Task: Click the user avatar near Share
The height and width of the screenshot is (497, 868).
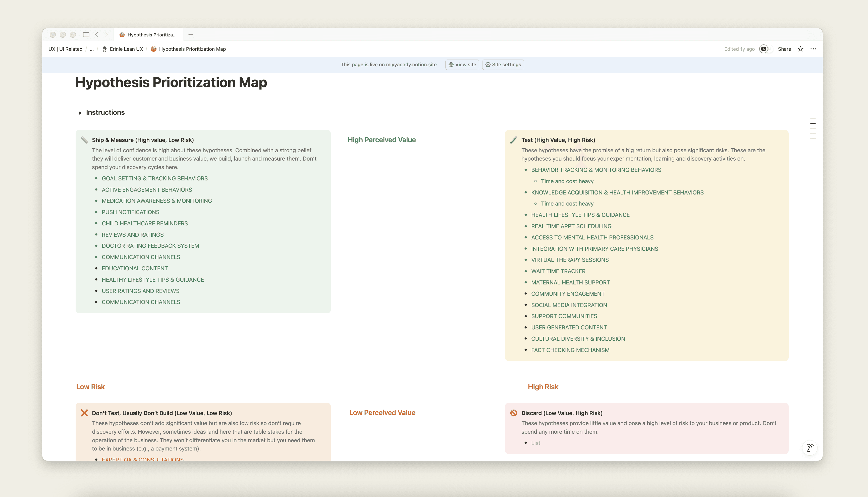Action: tap(764, 49)
